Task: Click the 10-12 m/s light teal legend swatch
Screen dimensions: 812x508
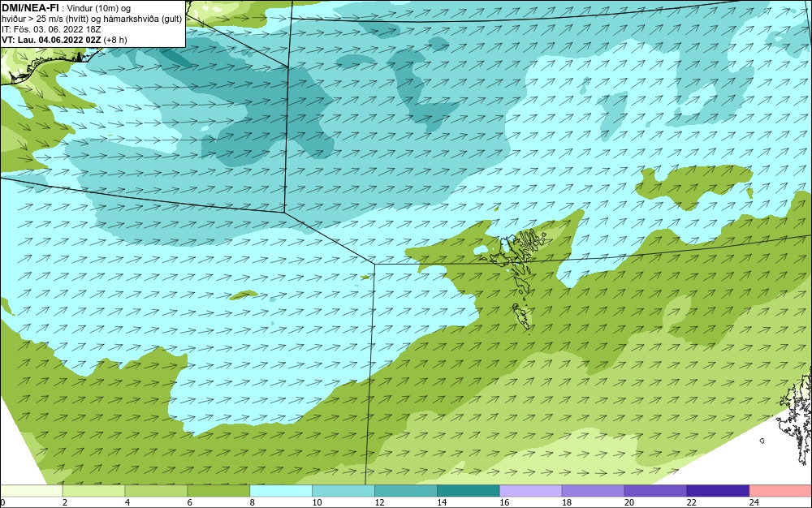Action: [343, 490]
